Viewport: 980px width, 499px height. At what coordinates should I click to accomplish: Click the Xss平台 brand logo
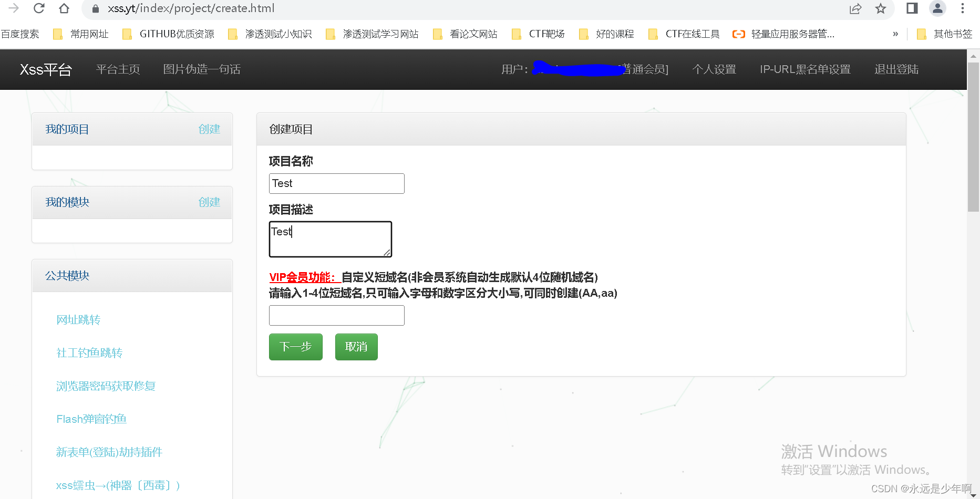click(46, 69)
